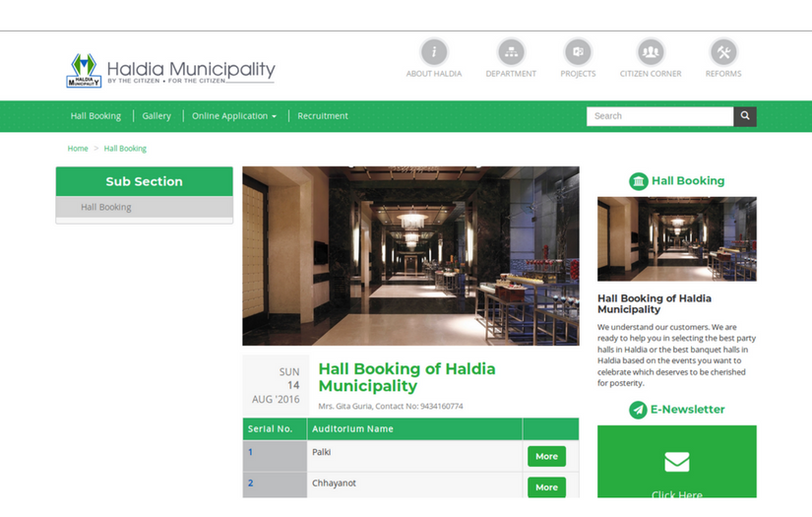Click serial number 1 link
Screen dimensions: 812x517
click(x=251, y=452)
